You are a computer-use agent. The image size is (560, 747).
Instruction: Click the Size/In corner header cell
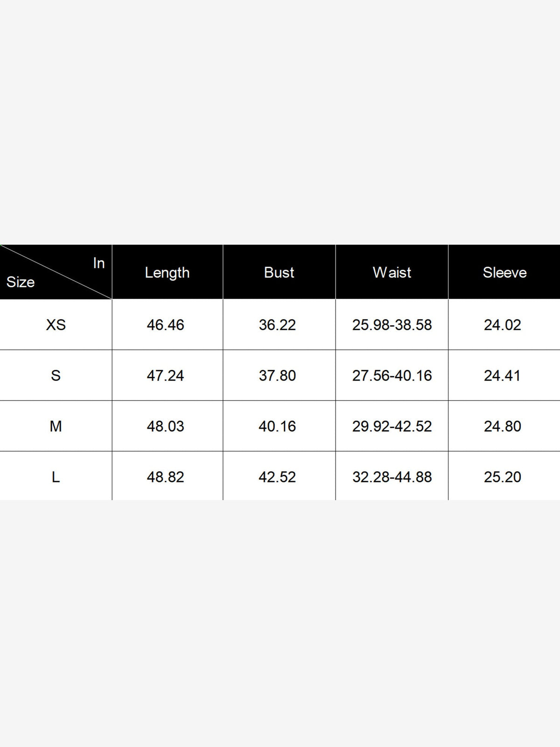tap(56, 272)
